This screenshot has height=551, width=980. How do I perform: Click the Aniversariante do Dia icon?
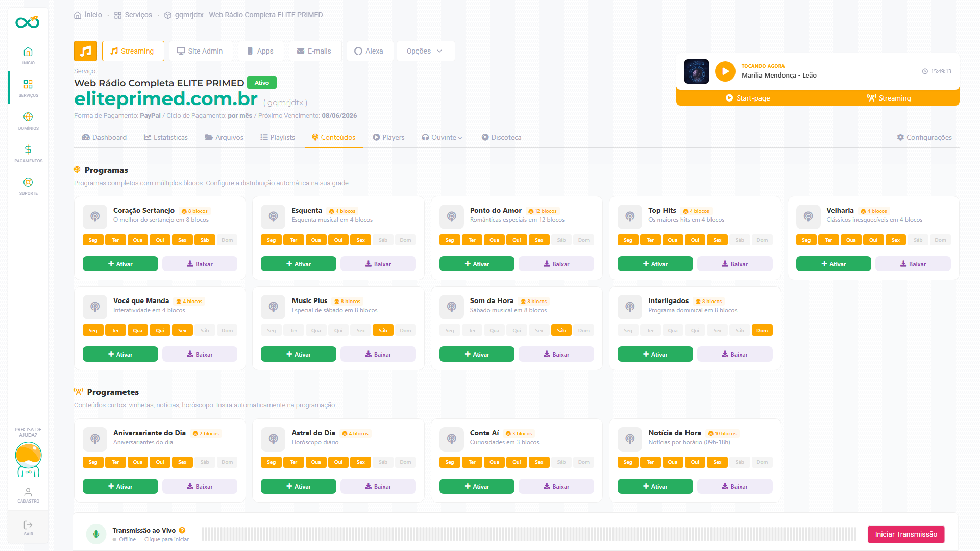[95, 439]
